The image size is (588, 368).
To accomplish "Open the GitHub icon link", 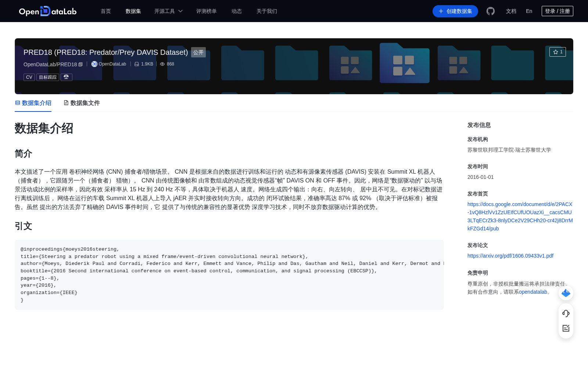I will tap(491, 11).
